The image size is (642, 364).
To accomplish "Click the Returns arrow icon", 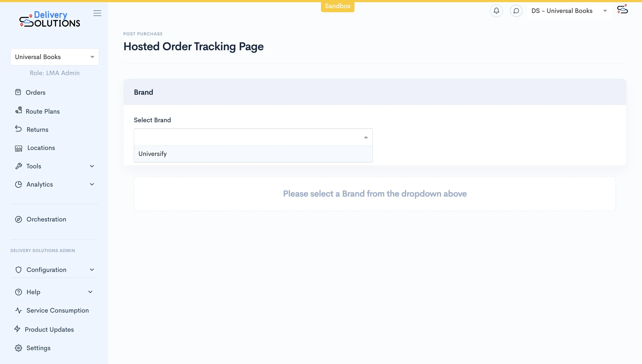I will [18, 128].
